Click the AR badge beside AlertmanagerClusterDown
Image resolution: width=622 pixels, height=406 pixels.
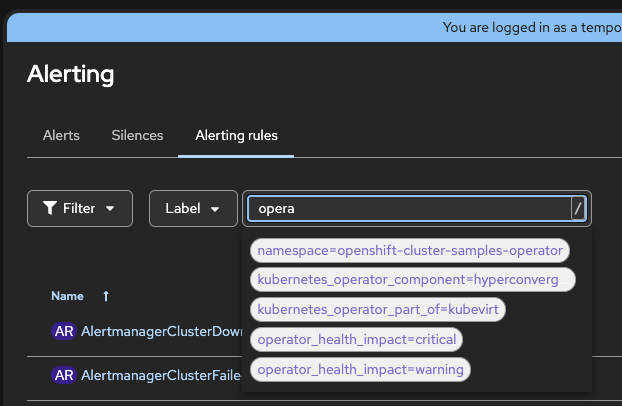click(64, 330)
